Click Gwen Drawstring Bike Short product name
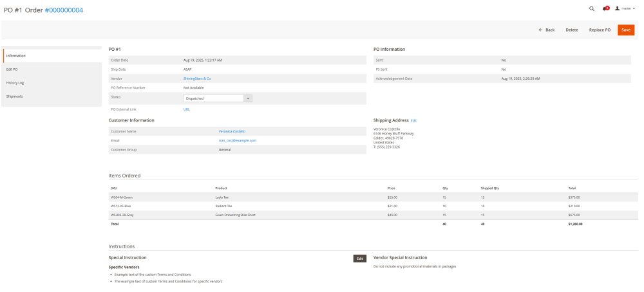This screenshot has width=644, height=292. pos(235,215)
